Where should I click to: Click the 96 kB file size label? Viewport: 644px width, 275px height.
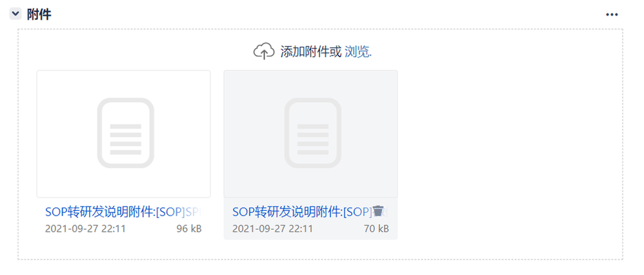pyautogui.click(x=189, y=229)
